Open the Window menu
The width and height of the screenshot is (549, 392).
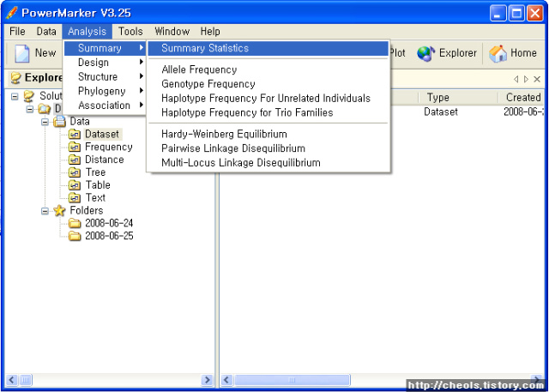click(x=172, y=32)
